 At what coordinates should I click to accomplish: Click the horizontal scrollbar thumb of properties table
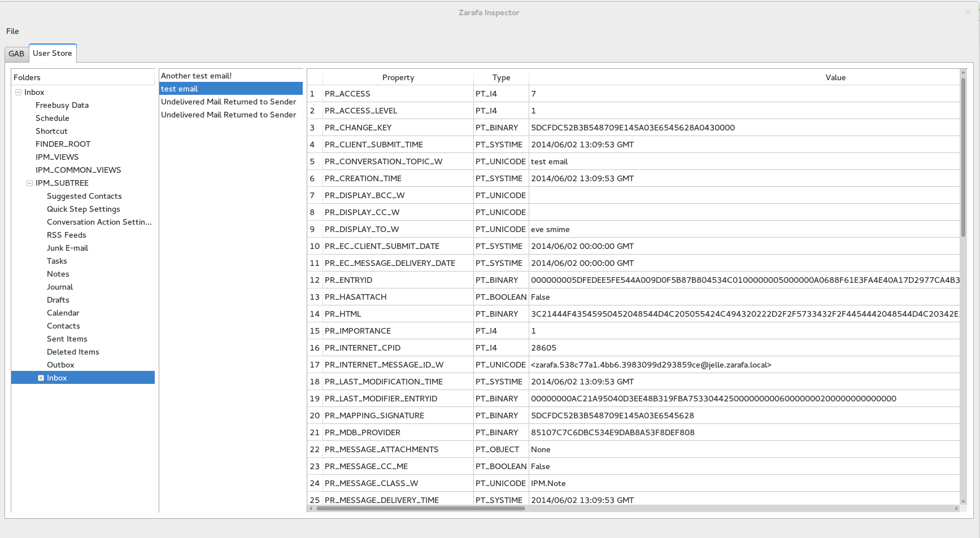[x=421, y=508]
